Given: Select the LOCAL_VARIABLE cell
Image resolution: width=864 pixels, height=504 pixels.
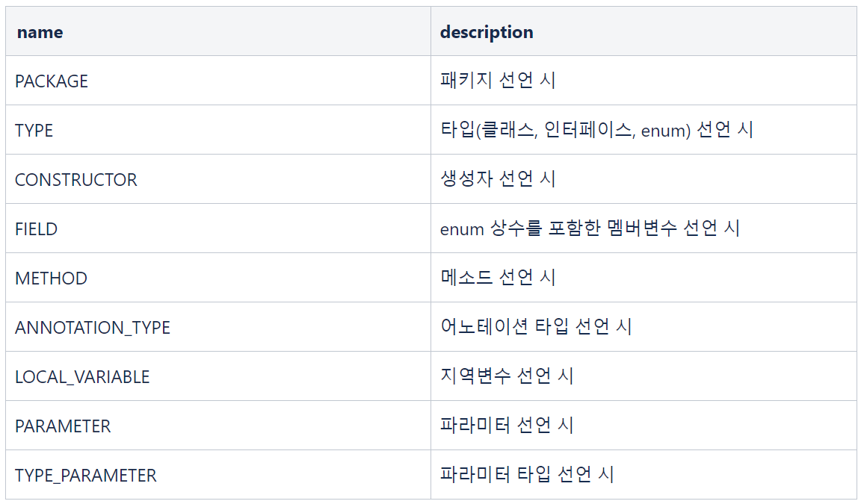Looking at the screenshot, I should (218, 376).
